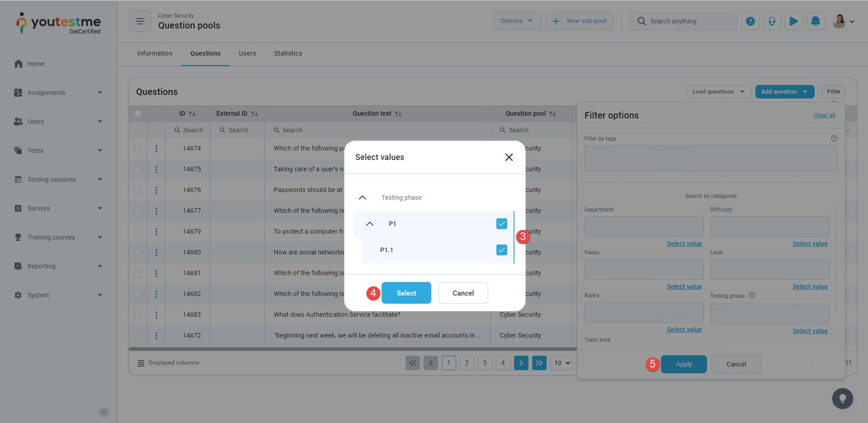The width and height of the screenshot is (868, 423).
Task: Collapse the P1 tree node
Action: pyautogui.click(x=370, y=224)
